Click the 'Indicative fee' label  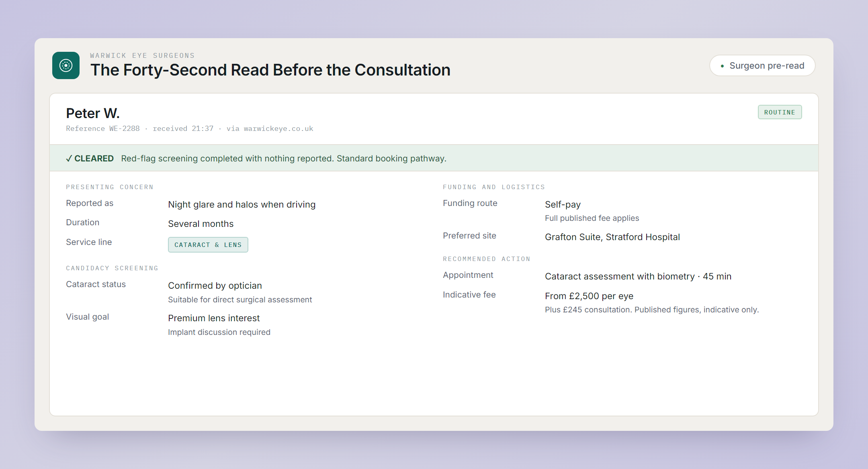coord(469,295)
